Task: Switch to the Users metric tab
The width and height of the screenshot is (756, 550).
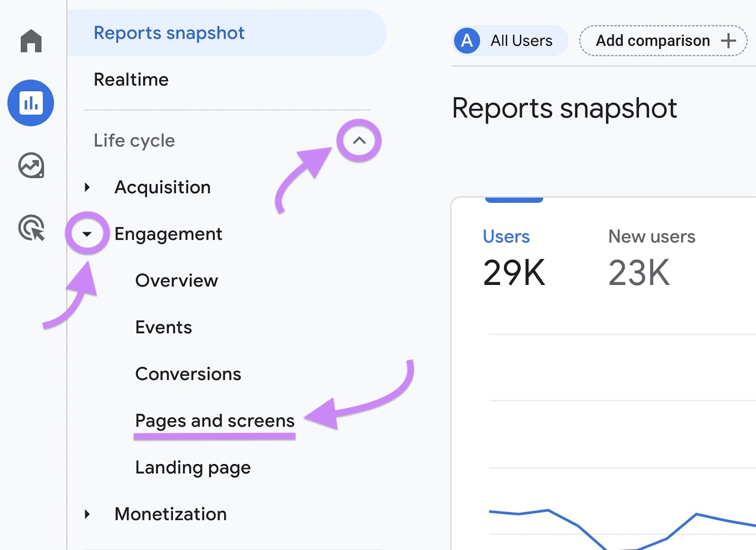Action: (506, 237)
